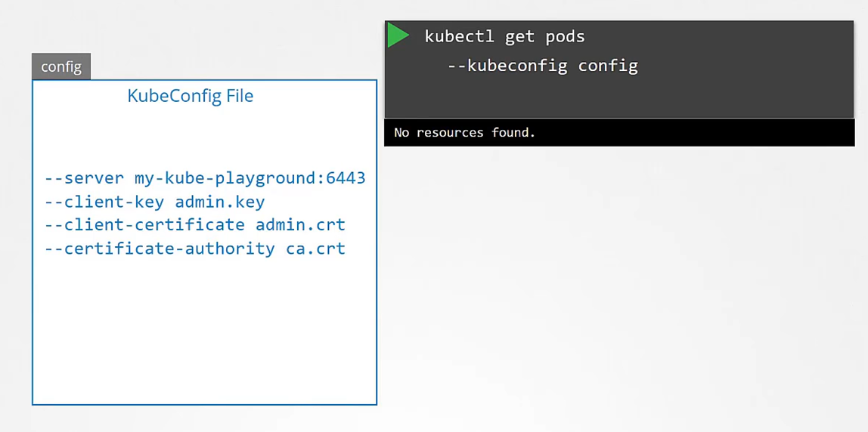The image size is (868, 432).
Task: Click the No resources found output
Action: 464,133
